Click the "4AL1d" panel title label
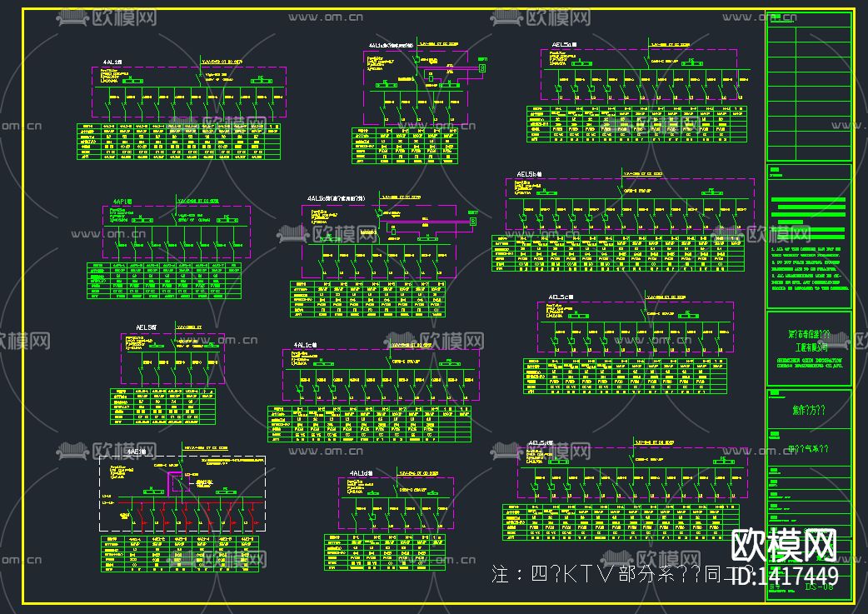868x614 pixels. [361, 473]
